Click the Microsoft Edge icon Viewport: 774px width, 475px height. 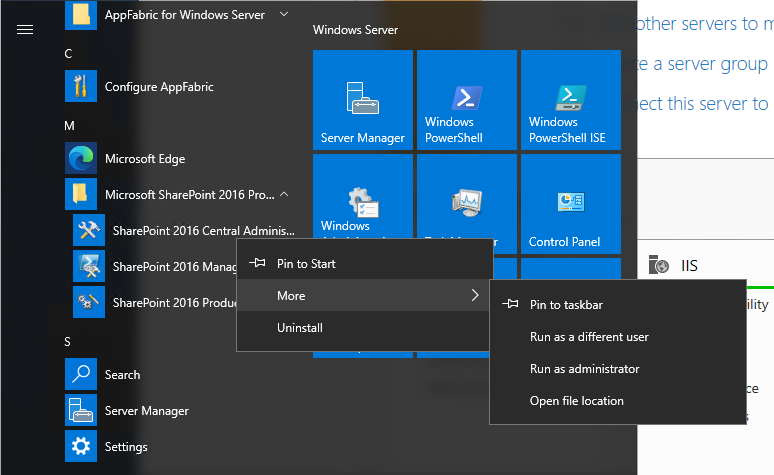pos(81,158)
